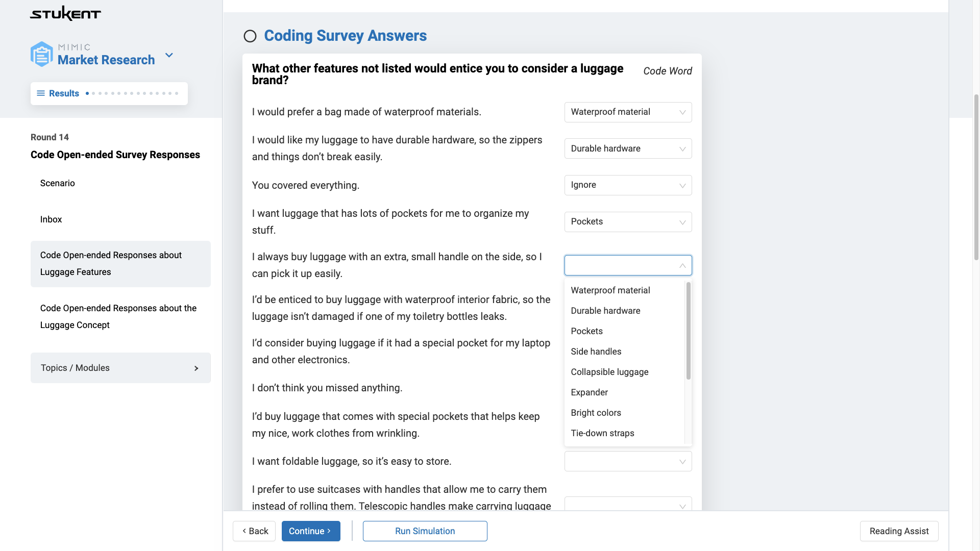Toggle the round radio button for Coding Survey
The height and width of the screenshot is (551, 980).
[250, 35]
